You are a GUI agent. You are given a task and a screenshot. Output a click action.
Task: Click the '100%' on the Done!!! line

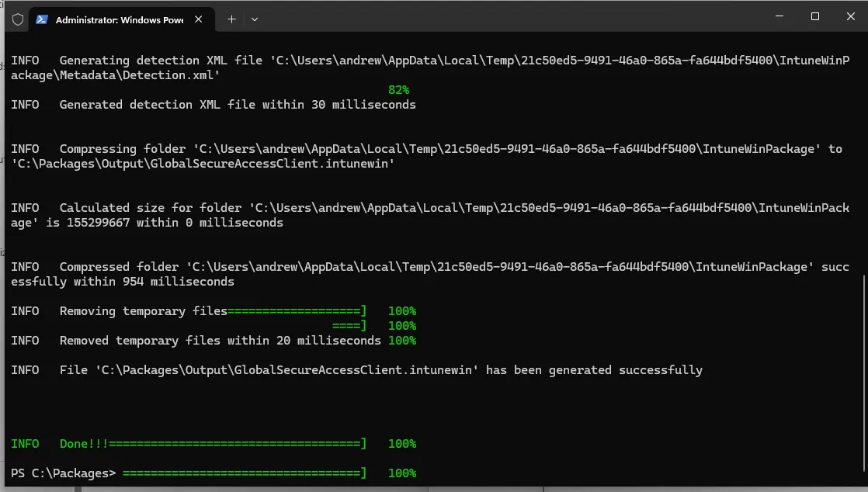click(402, 444)
